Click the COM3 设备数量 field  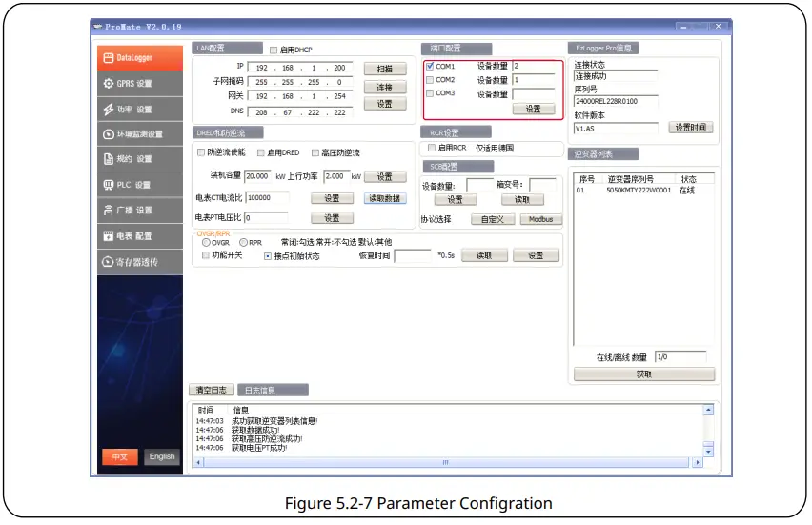[x=533, y=93]
